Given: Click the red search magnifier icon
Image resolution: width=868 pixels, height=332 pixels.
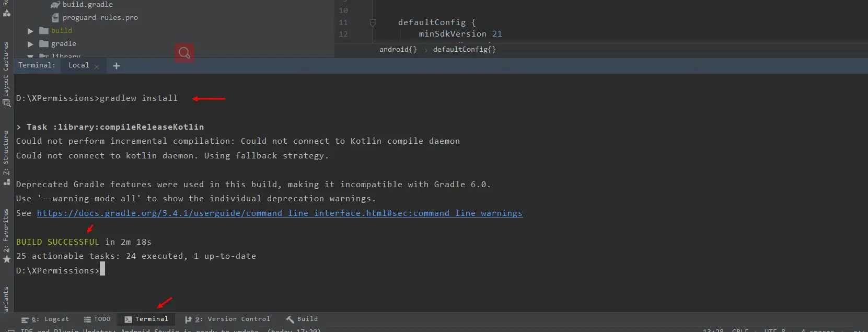Looking at the screenshot, I should (x=184, y=52).
